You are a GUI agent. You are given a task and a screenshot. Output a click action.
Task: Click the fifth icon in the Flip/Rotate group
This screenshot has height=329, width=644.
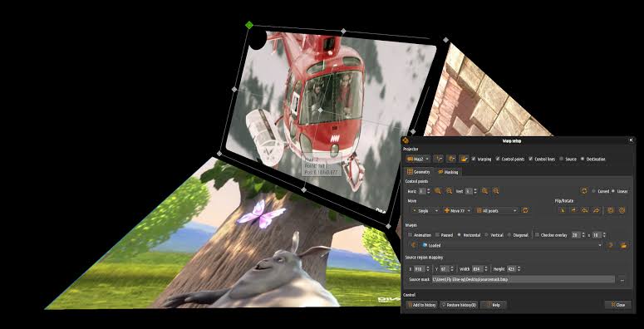[611, 210]
